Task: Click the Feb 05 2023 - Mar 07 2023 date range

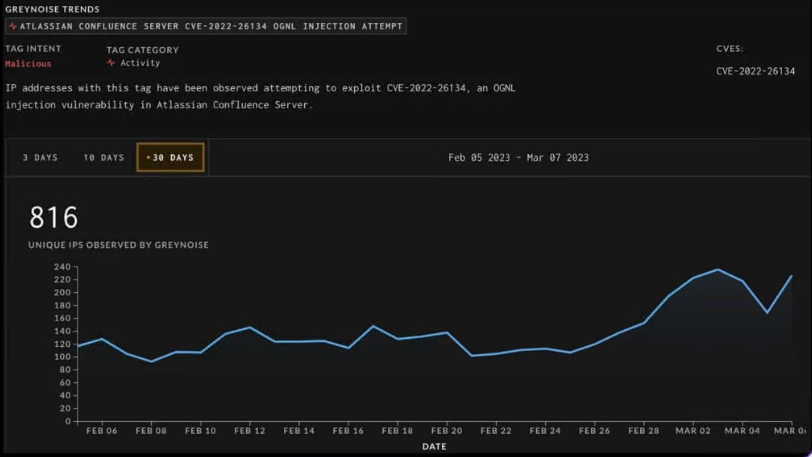Action: (518, 158)
